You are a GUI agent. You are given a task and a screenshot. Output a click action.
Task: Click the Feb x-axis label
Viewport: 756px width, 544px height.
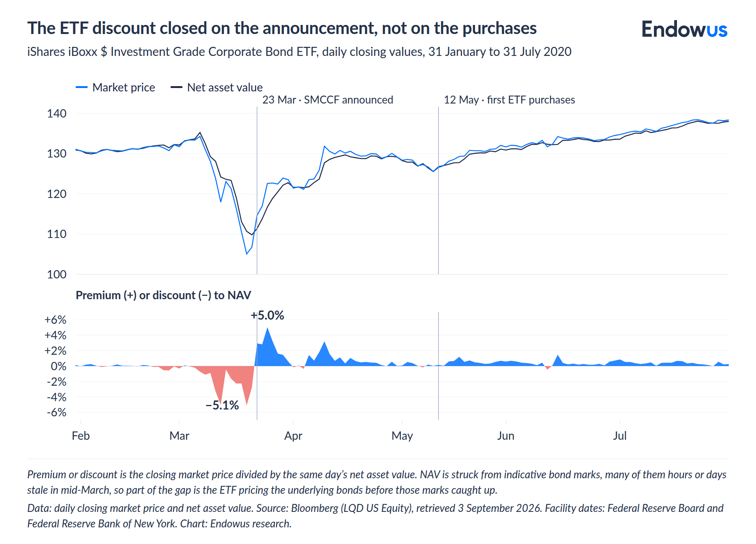81,436
